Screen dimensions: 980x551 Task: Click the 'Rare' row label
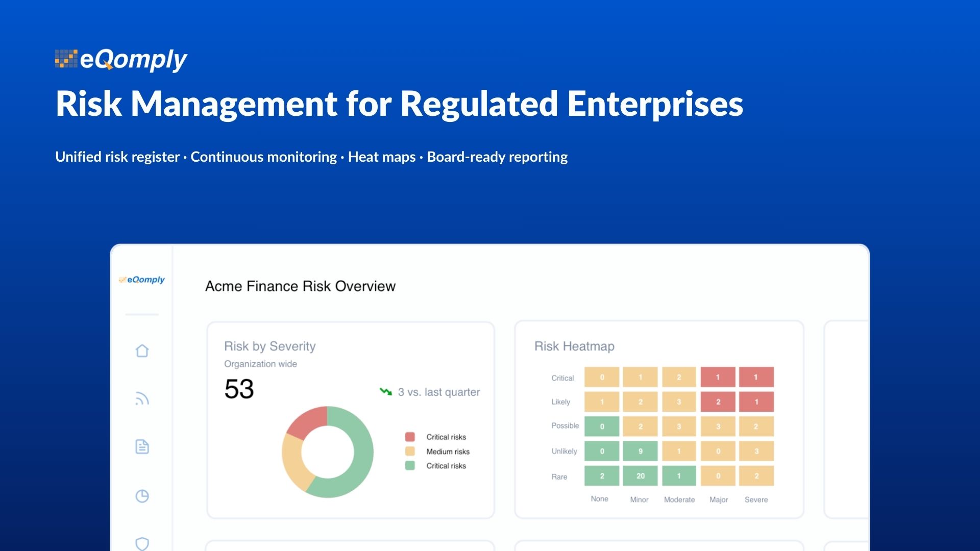click(x=559, y=477)
